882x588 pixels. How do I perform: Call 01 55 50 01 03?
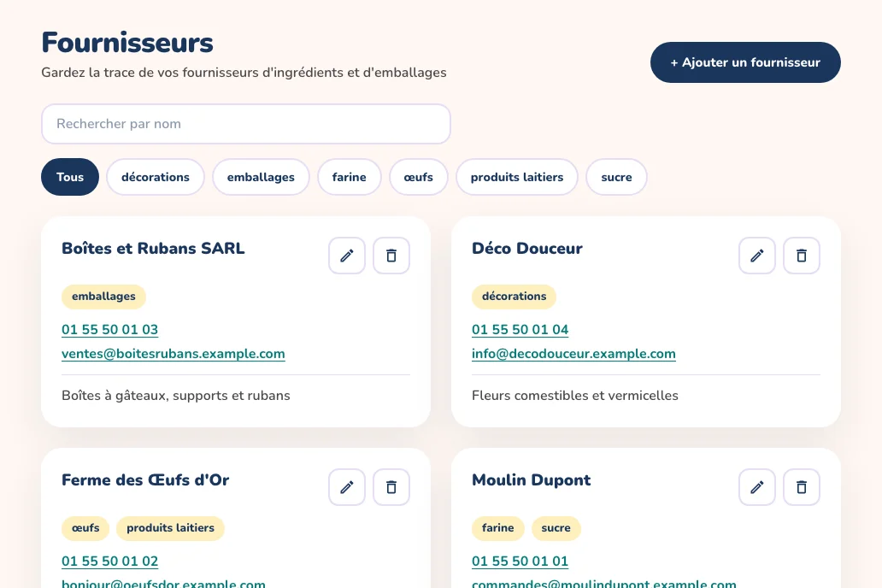pyautogui.click(x=109, y=330)
